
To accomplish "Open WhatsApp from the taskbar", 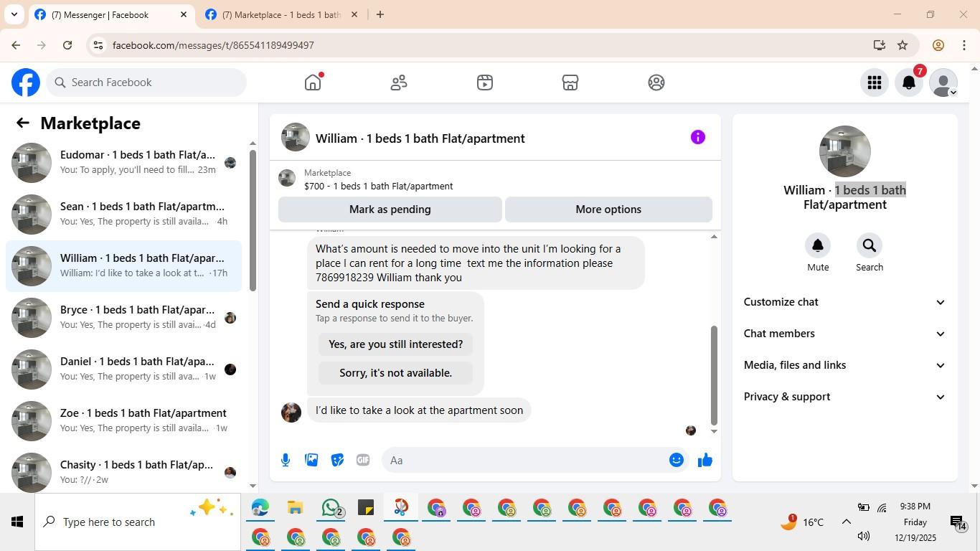I will coord(331,509).
